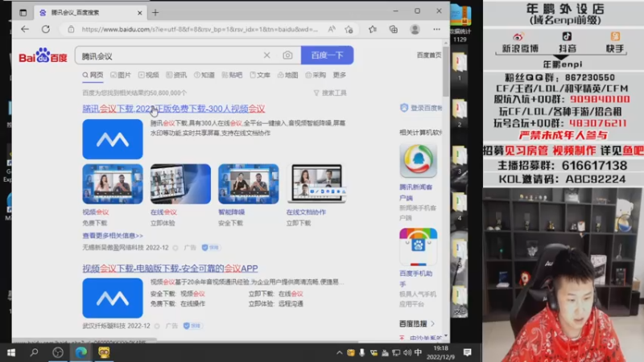Open the 搜索工具 filter dropdown

click(330, 93)
